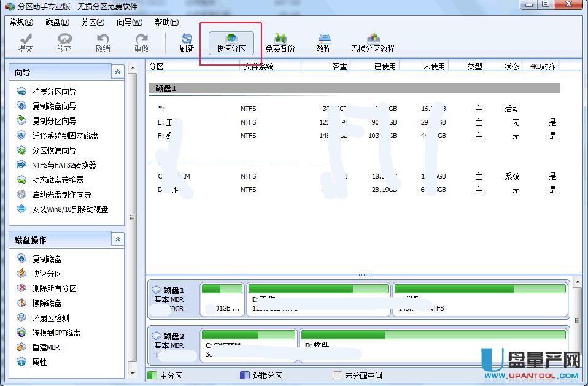This screenshot has height=386, width=588.
Task: Click the 放弃 (Discard) toolbar icon
Action: [64, 42]
